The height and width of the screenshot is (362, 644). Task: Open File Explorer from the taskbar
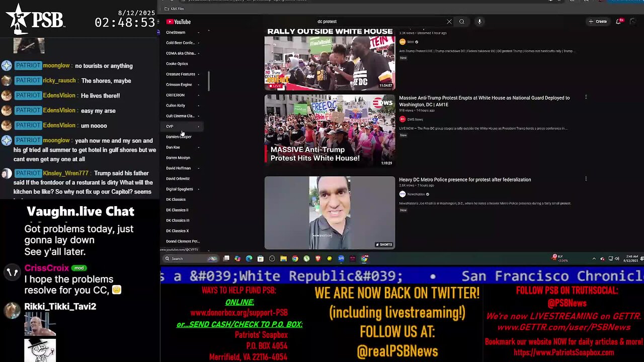[x=284, y=258]
